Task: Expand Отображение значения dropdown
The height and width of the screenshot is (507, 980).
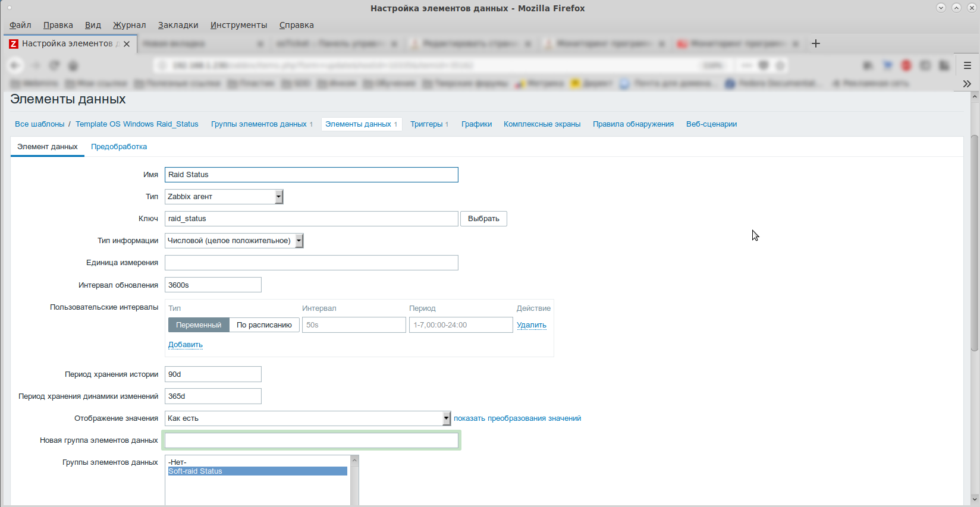Action: click(308, 418)
